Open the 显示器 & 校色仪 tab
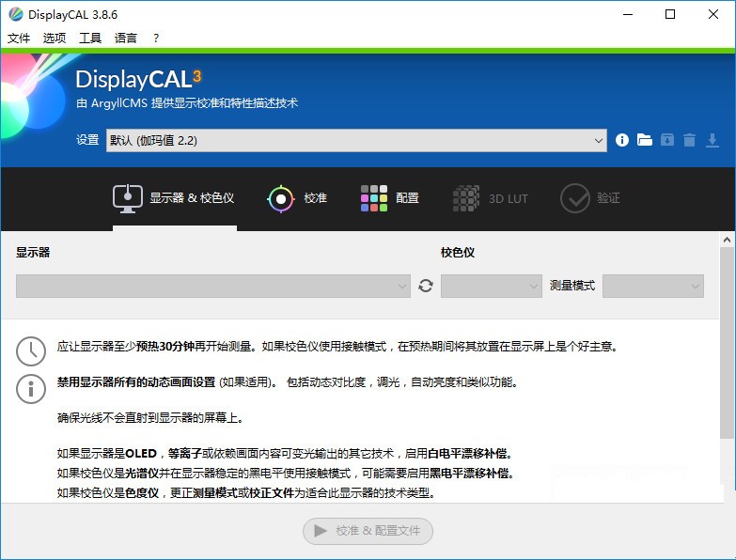 [174, 199]
